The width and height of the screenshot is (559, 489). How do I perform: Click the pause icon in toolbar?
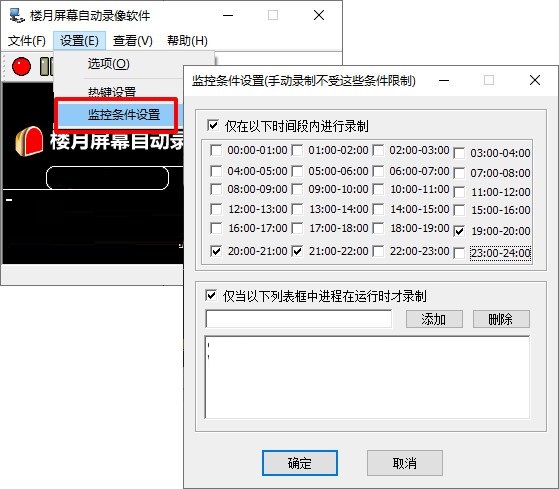[46, 66]
